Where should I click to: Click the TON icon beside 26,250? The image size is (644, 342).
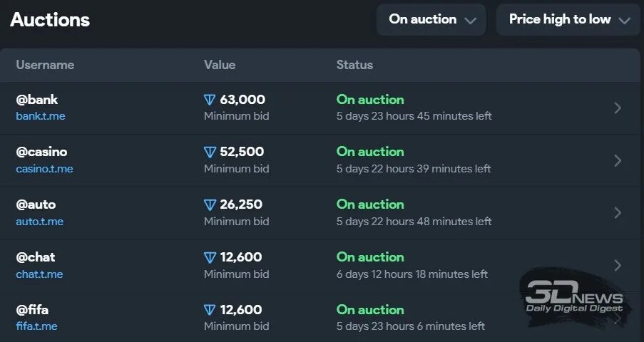point(210,204)
